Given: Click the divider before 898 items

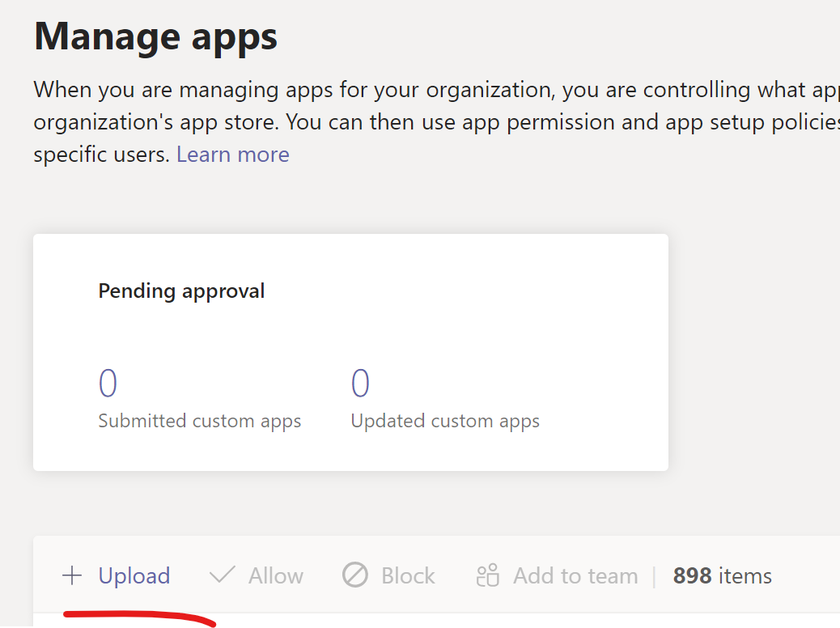Looking at the screenshot, I should coord(655,575).
